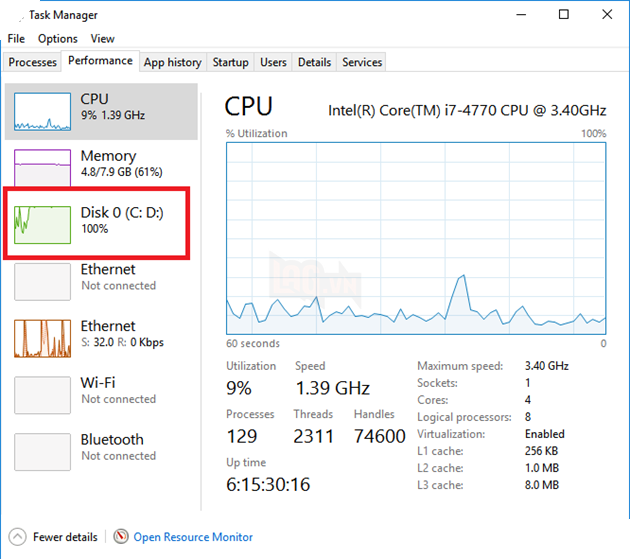
Task: Open the Options menu
Action: (x=57, y=39)
